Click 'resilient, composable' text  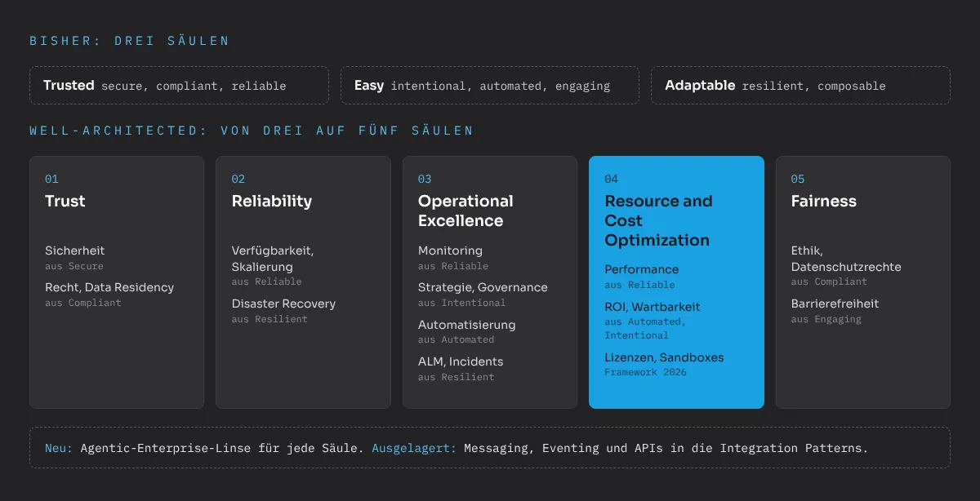pyautogui.click(x=814, y=86)
